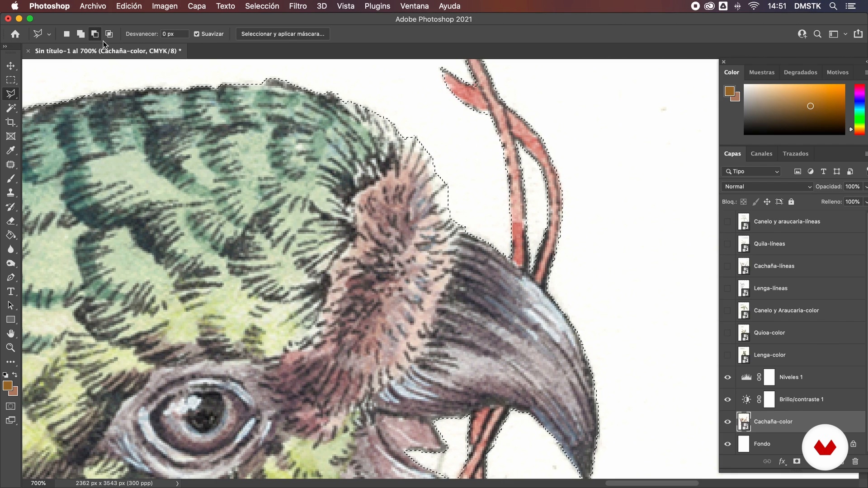Select the Hand tool
868x488 pixels.
click(x=11, y=333)
